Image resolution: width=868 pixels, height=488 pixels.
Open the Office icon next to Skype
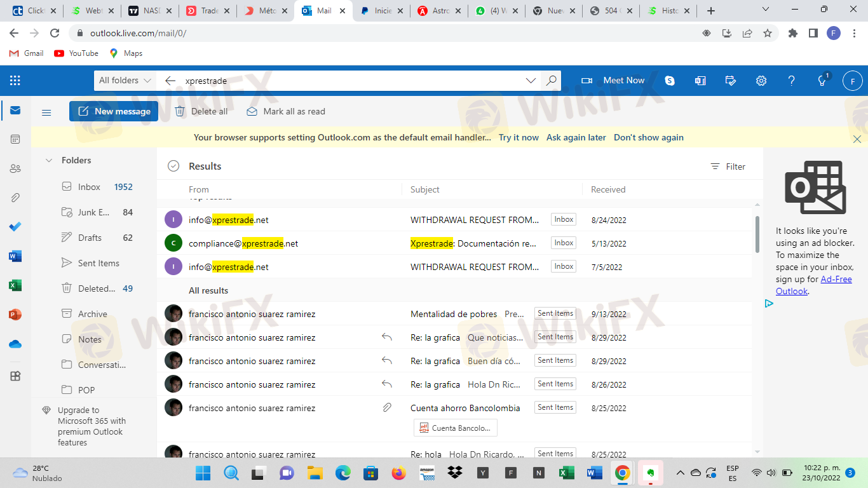click(x=700, y=81)
